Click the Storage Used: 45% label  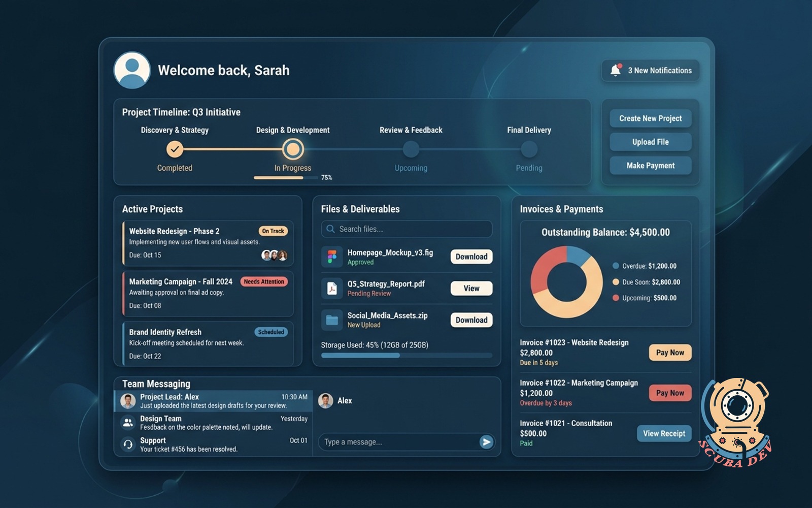375,345
